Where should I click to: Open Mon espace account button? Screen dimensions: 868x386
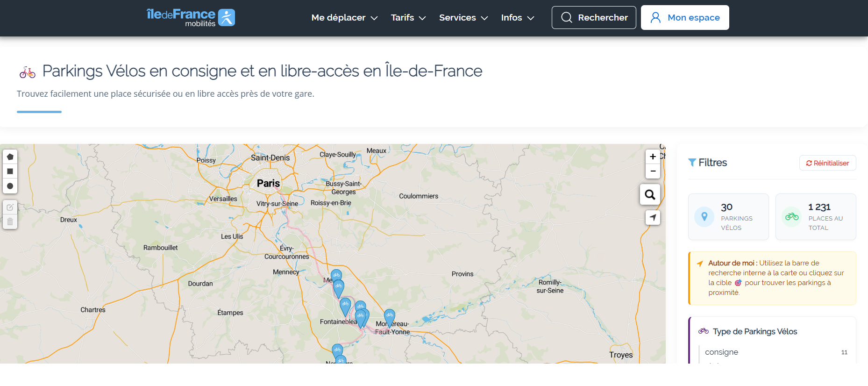(x=685, y=18)
